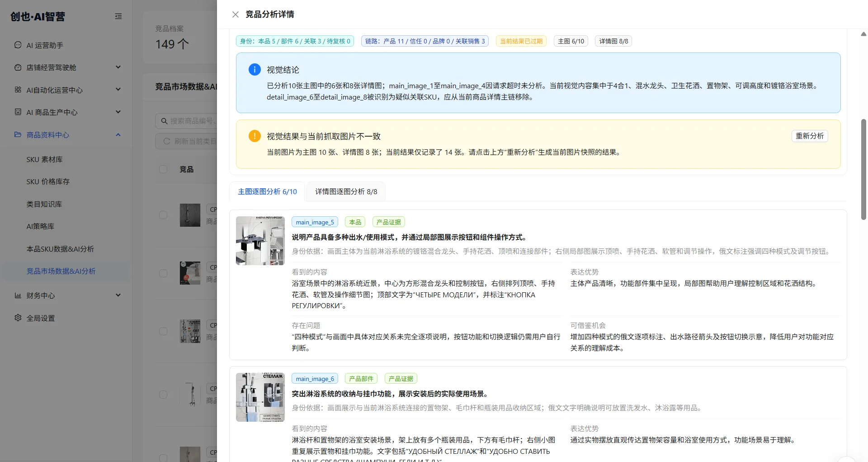Click the AI自动化运营中心 grid icon

[x=18, y=90]
